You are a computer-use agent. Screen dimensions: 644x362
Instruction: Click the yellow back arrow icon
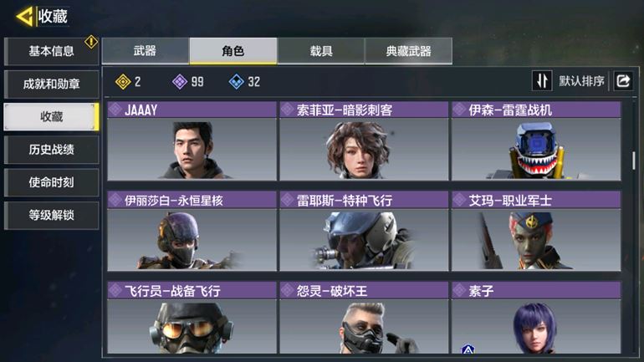[24, 17]
